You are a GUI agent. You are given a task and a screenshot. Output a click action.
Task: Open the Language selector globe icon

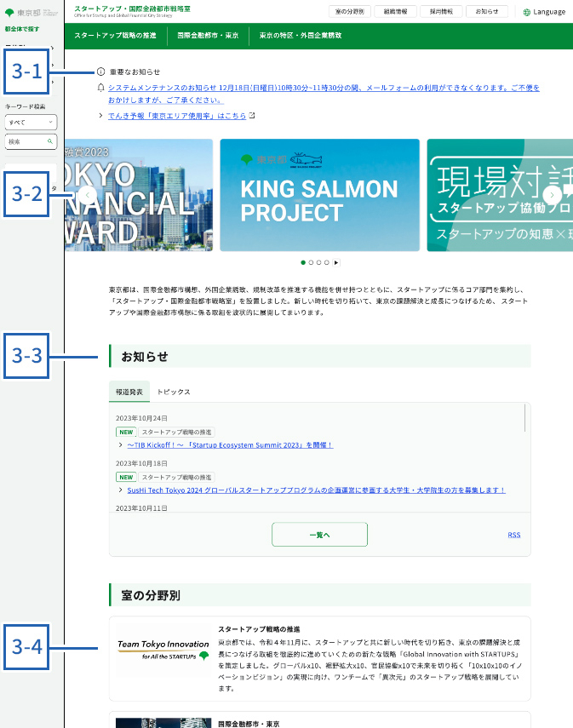[x=526, y=12]
